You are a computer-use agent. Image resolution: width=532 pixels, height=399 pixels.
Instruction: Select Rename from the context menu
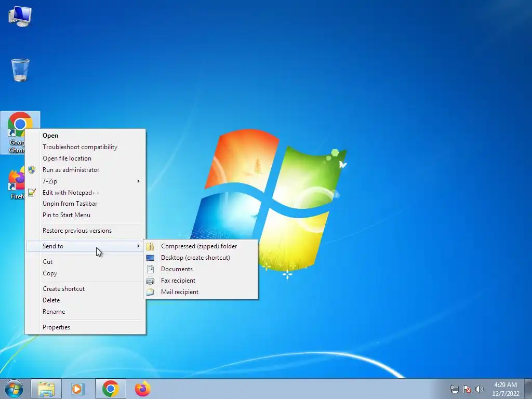[x=86, y=312]
